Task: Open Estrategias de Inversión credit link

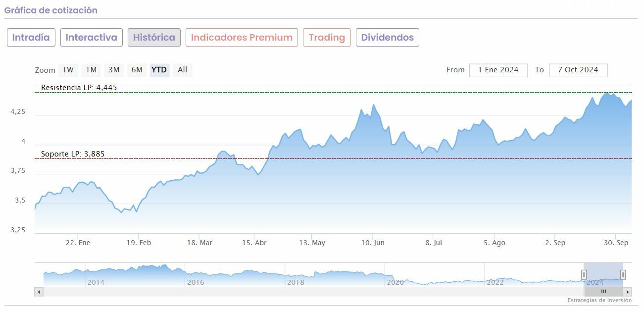Action: point(599,300)
